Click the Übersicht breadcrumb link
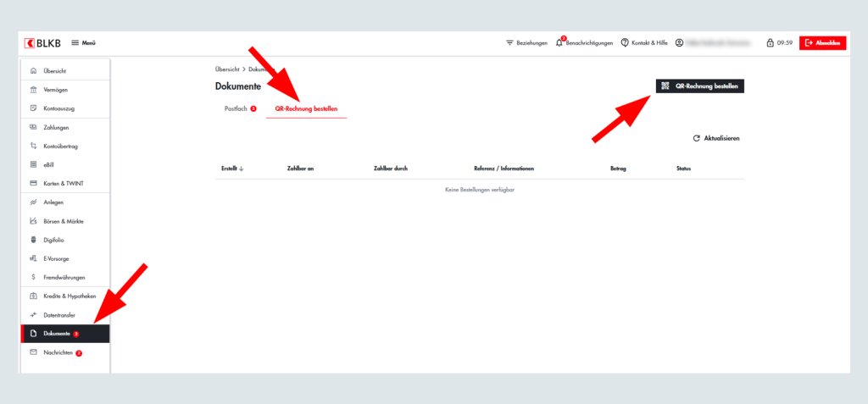868x404 pixels. [227, 69]
